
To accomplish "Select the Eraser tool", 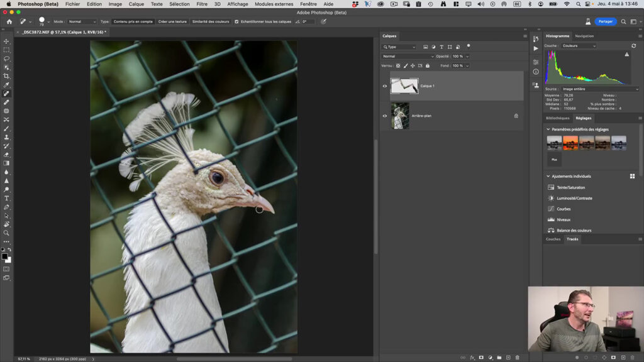I will pos(6,155).
